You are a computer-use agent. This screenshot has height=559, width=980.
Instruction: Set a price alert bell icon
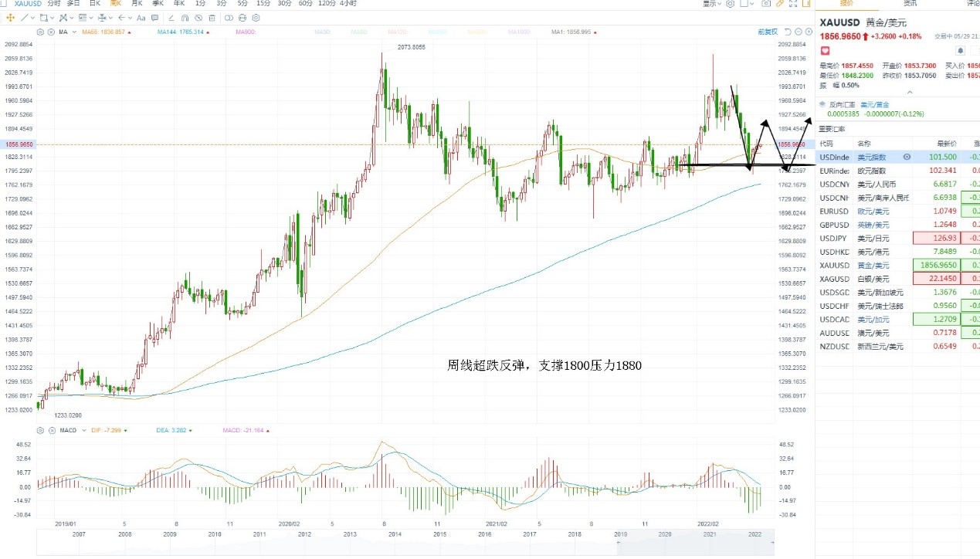coord(961,50)
